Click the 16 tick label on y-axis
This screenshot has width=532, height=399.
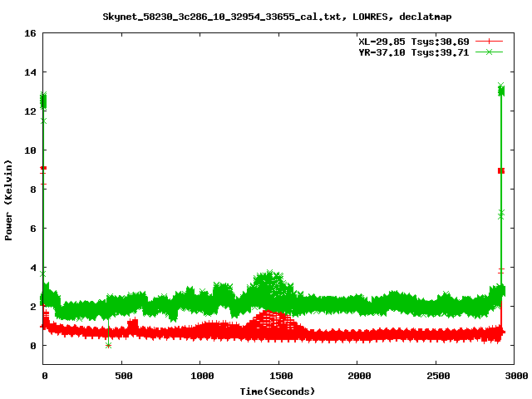[29, 34]
